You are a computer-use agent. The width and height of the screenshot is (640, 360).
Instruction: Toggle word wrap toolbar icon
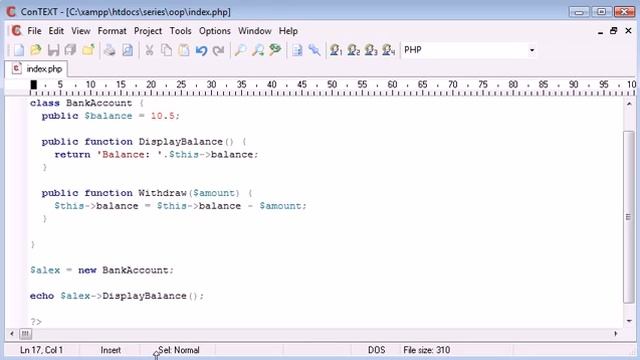pyautogui.click(x=297, y=50)
